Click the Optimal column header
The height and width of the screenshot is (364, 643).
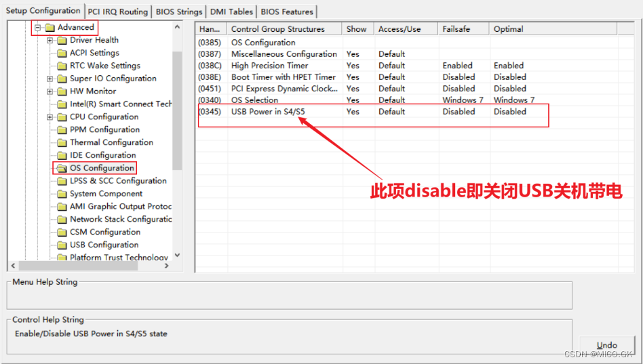click(553, 29)
